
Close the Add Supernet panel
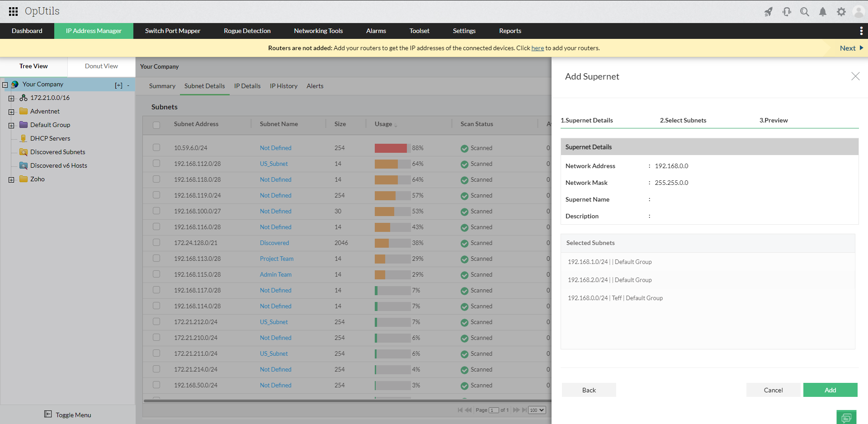tap(855, 76)
